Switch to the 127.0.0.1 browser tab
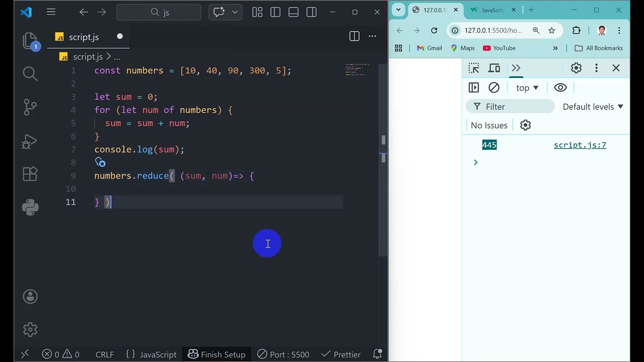 435,10
